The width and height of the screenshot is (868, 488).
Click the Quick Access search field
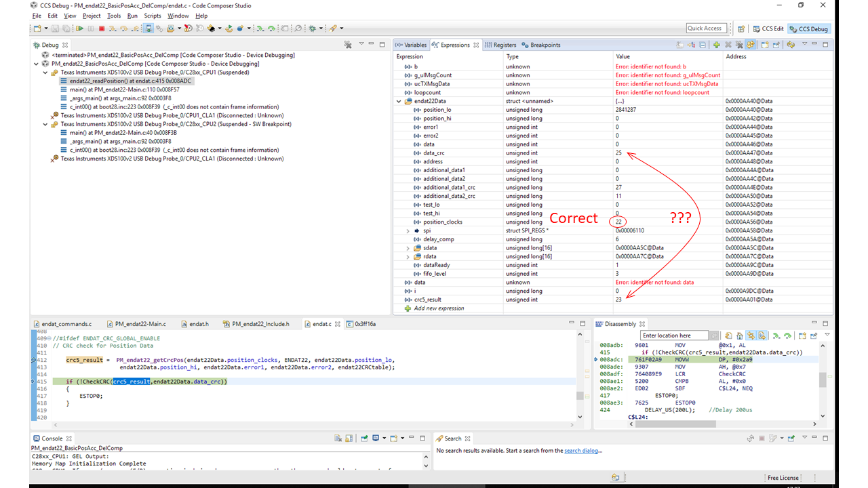click(x=706, y=28)
